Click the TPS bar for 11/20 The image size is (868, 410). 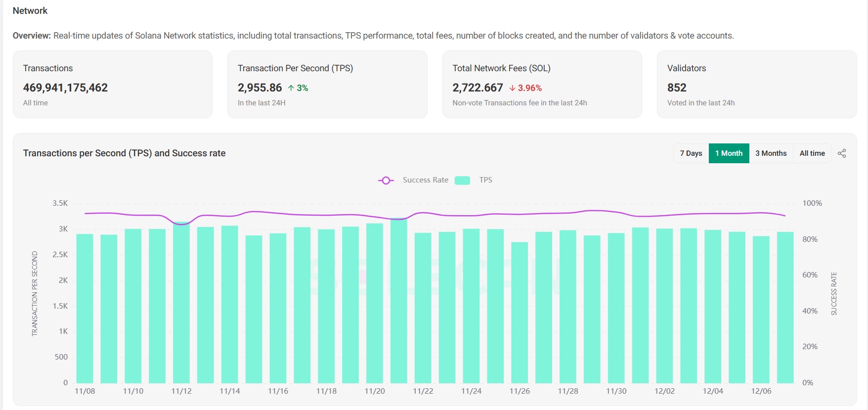tap(375, 303)
